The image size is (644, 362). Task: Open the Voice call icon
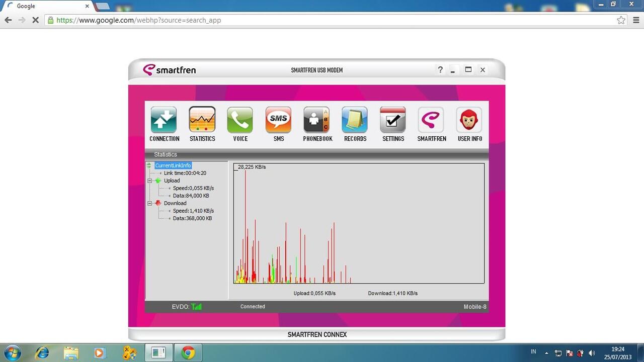tap(240, 120)
